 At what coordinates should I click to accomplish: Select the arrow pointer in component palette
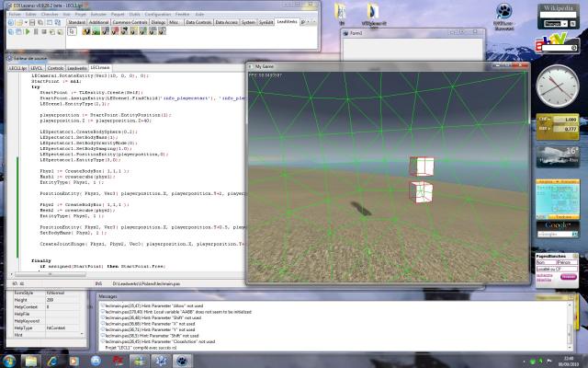point(72,31)
